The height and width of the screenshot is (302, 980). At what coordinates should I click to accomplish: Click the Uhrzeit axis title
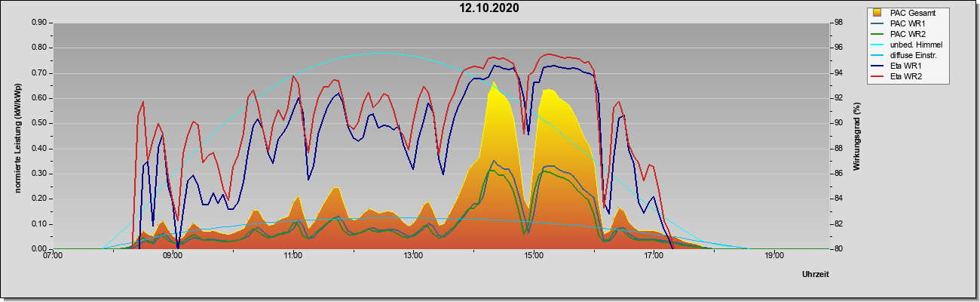816,275
